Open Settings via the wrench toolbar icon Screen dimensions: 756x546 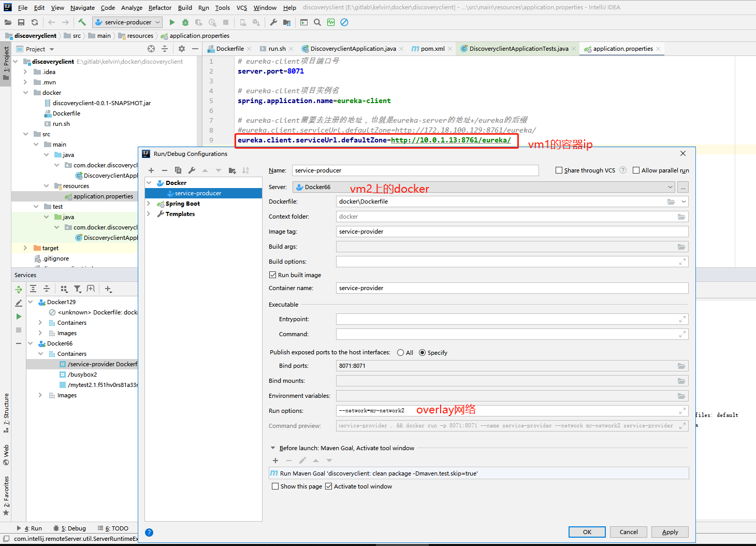273,22
